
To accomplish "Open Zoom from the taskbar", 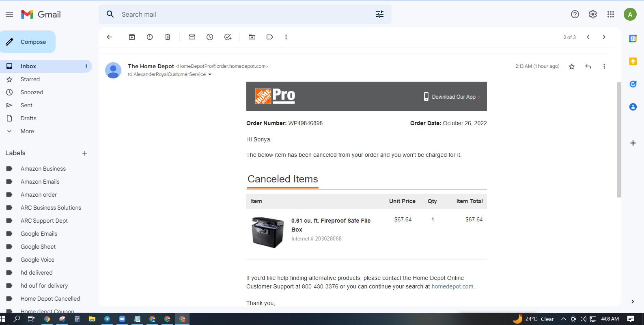I will pyautogui.click(x=122, y=319).
